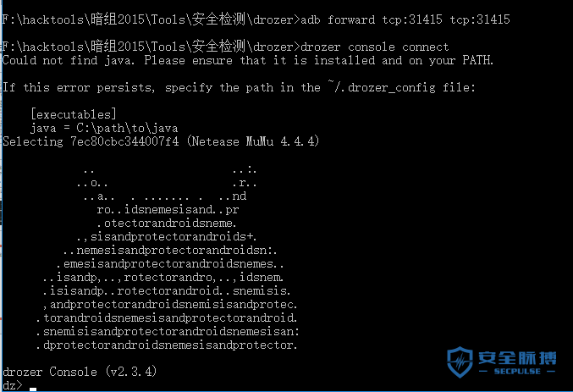Click the ..nemesisandprotectorandroidsn:. ASCII line

169,250
